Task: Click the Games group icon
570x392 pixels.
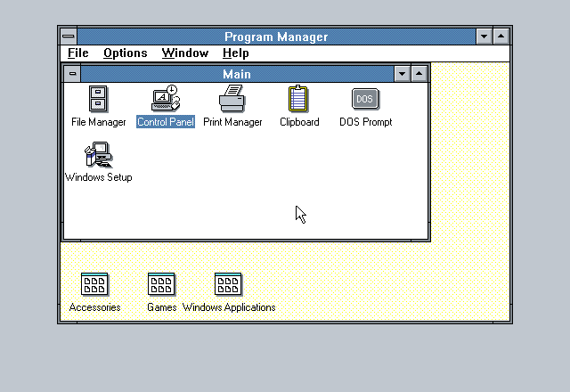Action: pyautogui.click(x=161, y=284)
